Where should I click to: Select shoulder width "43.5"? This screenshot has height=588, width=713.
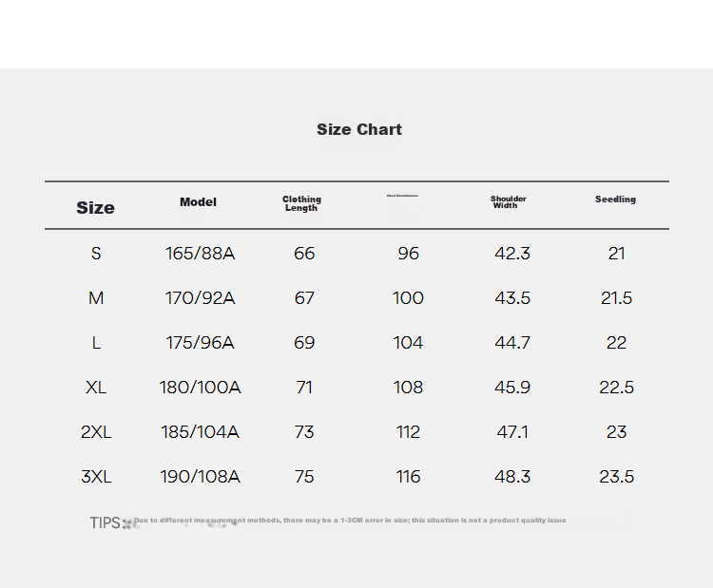(512, 298)
